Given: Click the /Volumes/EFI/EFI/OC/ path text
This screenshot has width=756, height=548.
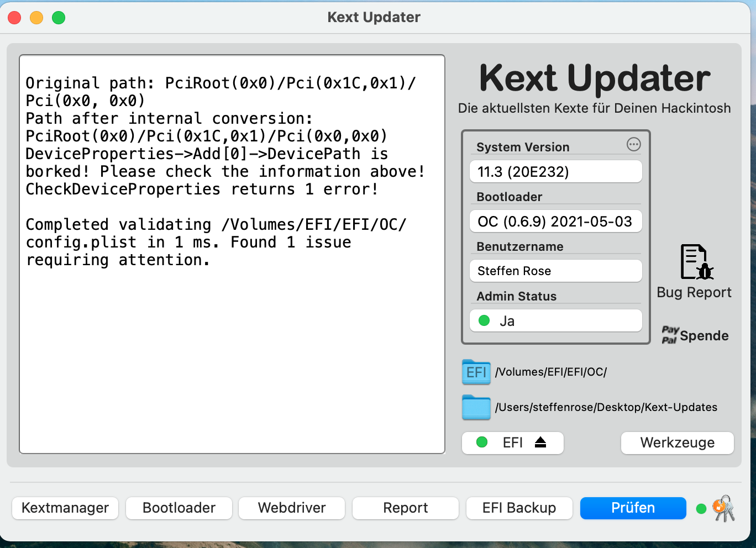Looking at the screenshot, I should [x=551, y=372].
